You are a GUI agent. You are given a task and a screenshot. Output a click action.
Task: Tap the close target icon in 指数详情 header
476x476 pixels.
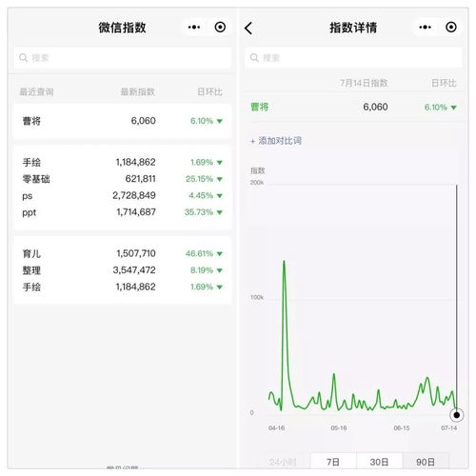pos(451,28)
